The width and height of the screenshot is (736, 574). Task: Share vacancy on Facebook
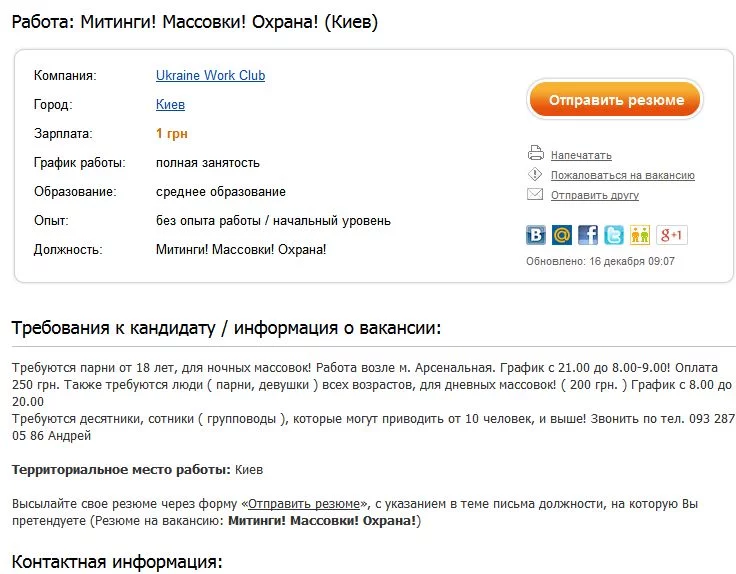(588, 235)
